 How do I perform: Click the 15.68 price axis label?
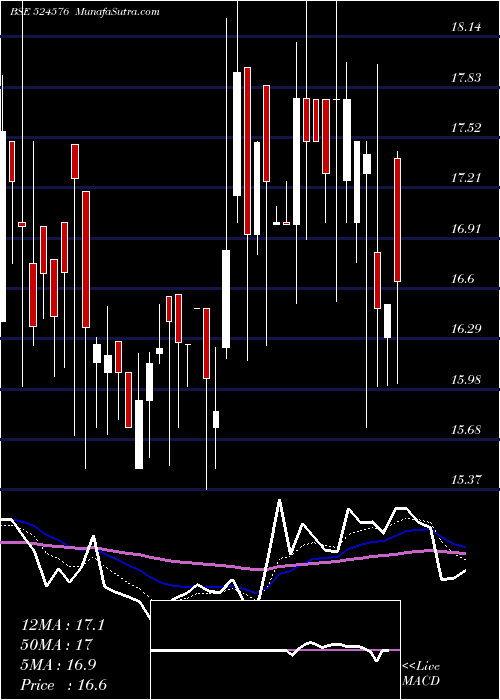(466, 430)
